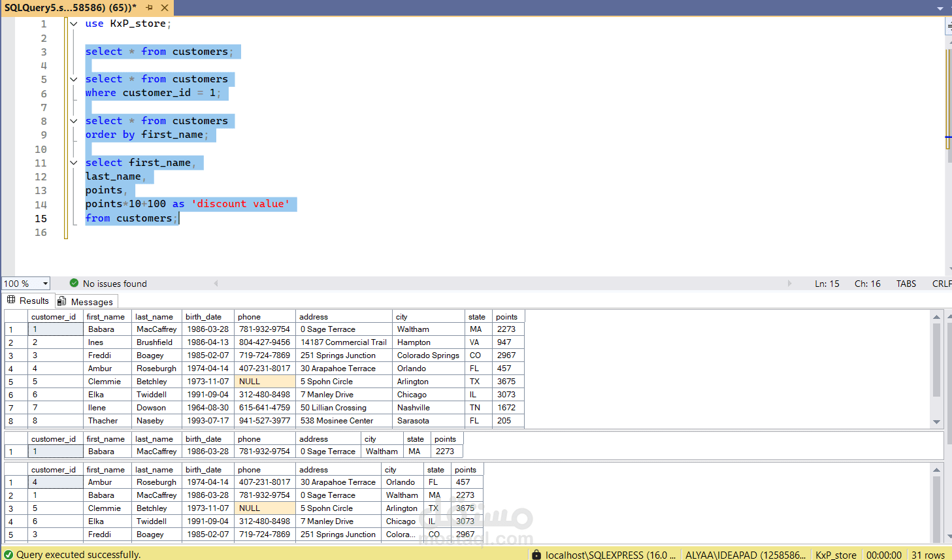Click the TABS indentation indicator
The image size is (952, 560).
(x=906, y=284)
